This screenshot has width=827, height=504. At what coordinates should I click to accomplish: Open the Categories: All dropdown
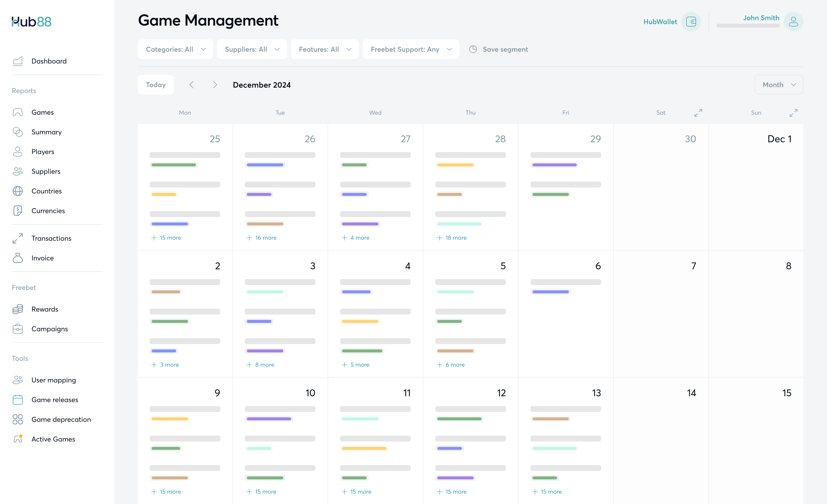[x=175, y=49]
